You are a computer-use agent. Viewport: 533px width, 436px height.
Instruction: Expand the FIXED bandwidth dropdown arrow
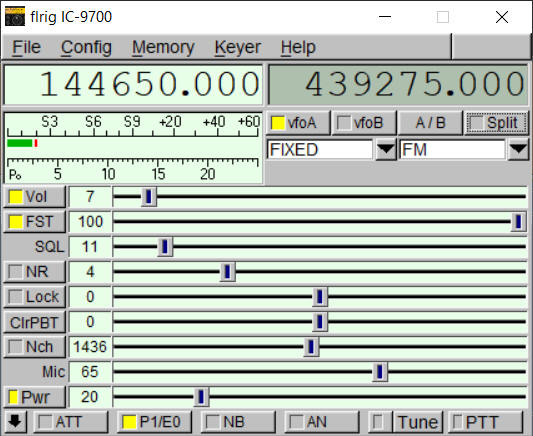coord(386,150)
